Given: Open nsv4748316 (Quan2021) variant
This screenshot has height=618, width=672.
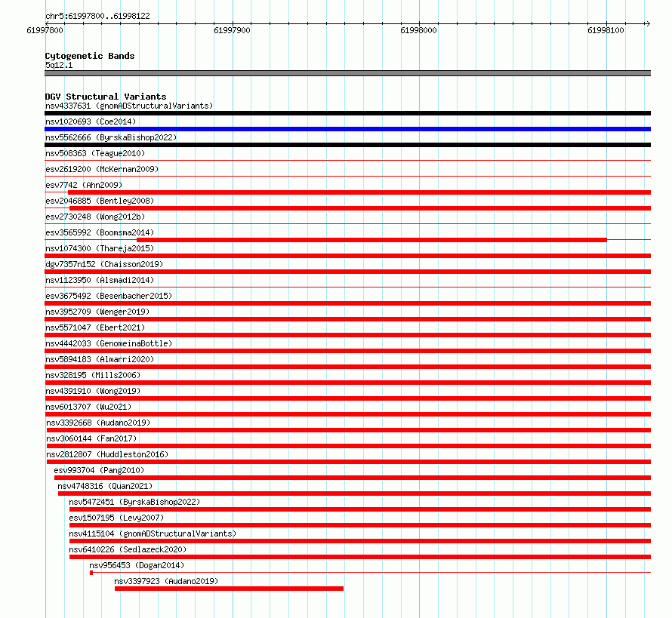Looking at the screenshot, I should point(105,486).
